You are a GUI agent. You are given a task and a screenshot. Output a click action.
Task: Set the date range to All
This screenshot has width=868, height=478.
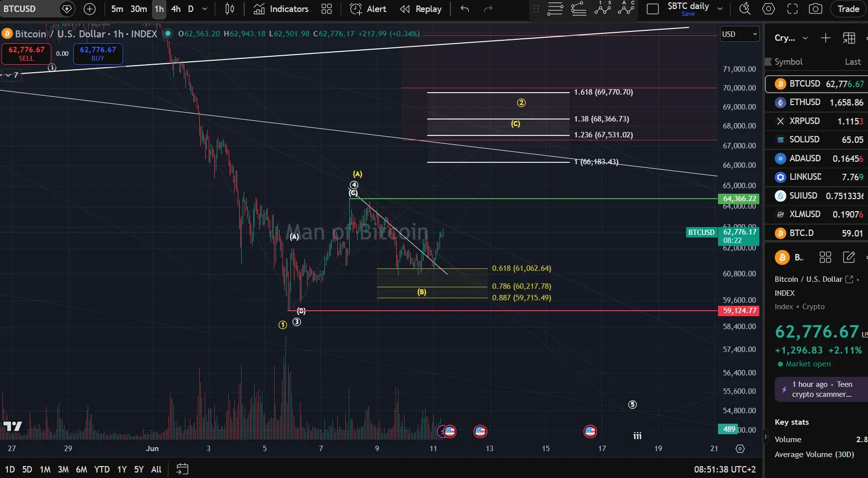tap(156, 469)
